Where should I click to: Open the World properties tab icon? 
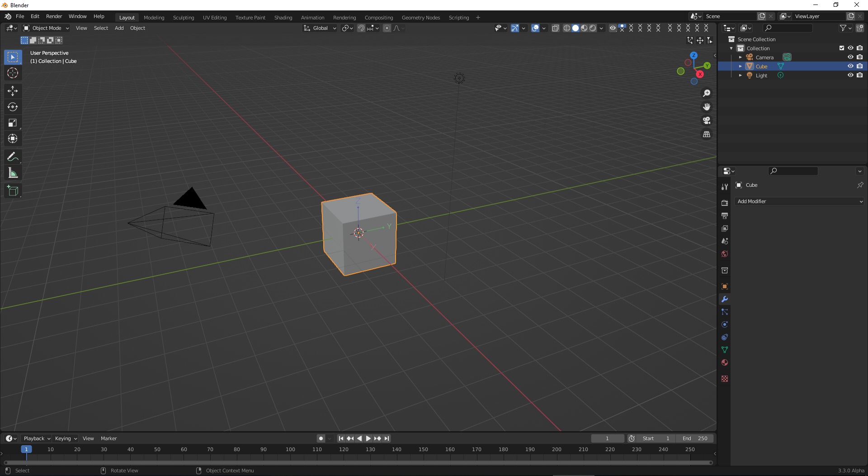725,254
